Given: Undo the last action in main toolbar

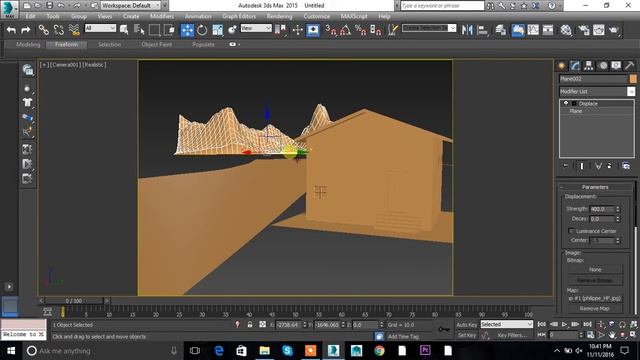Looking at the screenshot, I should (11, 30).
